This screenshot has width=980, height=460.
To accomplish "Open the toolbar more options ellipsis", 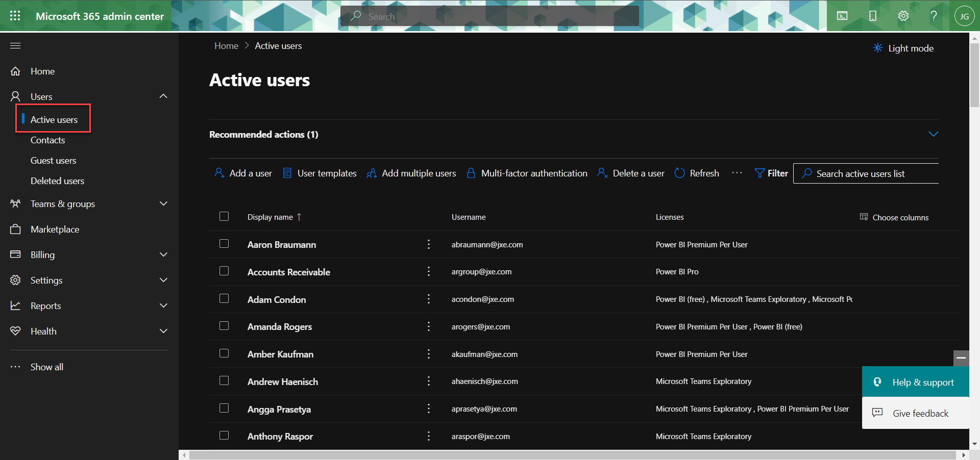I will 737,173.
